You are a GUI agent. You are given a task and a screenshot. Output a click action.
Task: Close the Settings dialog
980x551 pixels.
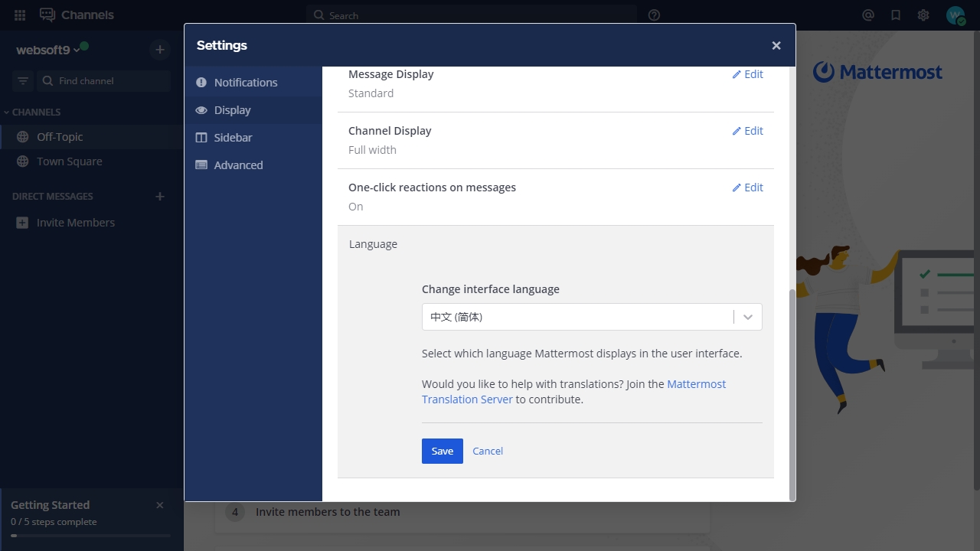click(776, 45)
